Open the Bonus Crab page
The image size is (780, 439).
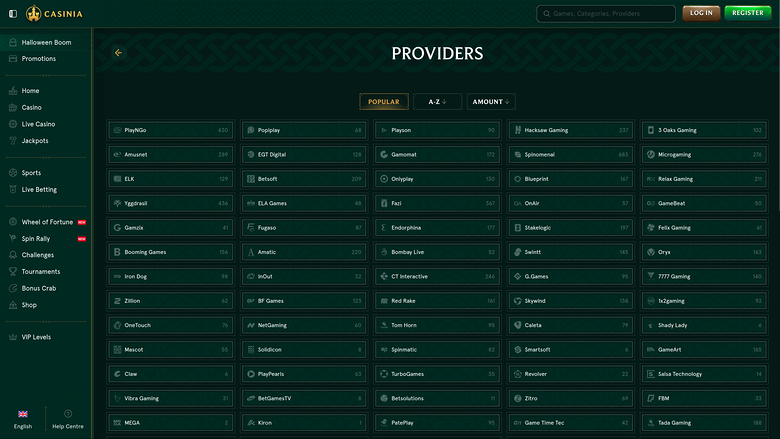(x=39, y=288)
